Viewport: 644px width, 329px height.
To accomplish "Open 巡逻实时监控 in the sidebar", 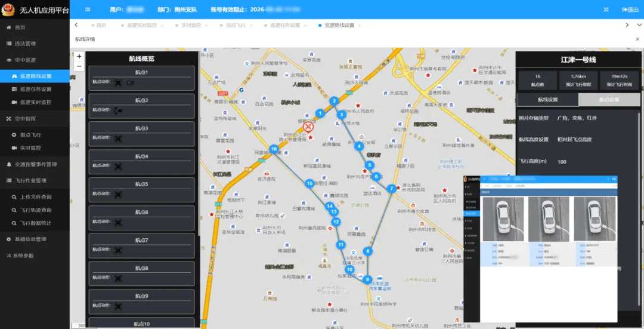I will pos(35,102).
